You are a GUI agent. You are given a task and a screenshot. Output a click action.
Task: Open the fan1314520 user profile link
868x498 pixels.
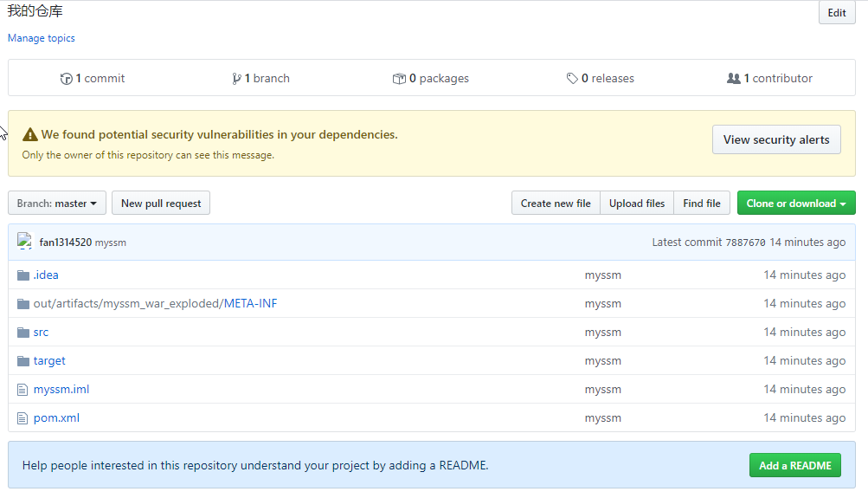(65, 243)
